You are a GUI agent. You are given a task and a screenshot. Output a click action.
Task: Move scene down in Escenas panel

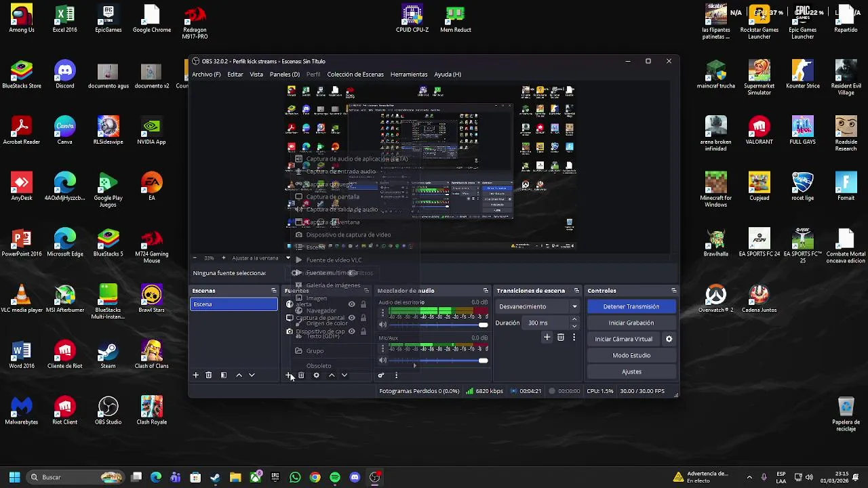[x=252, y=375]
